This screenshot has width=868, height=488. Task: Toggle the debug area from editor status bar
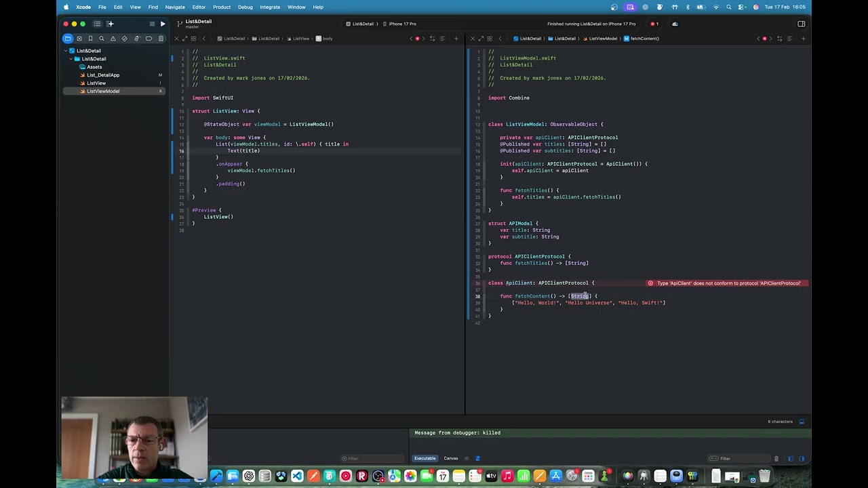pos(802,422)
